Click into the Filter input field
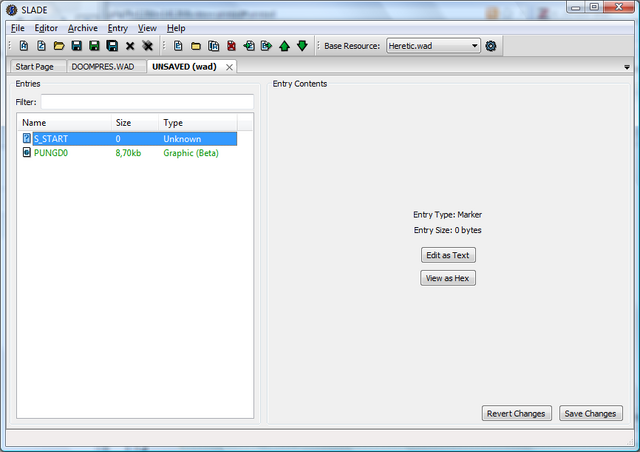Image resolution: width=640 pixels, height=452 pixels. coord(147,102)
